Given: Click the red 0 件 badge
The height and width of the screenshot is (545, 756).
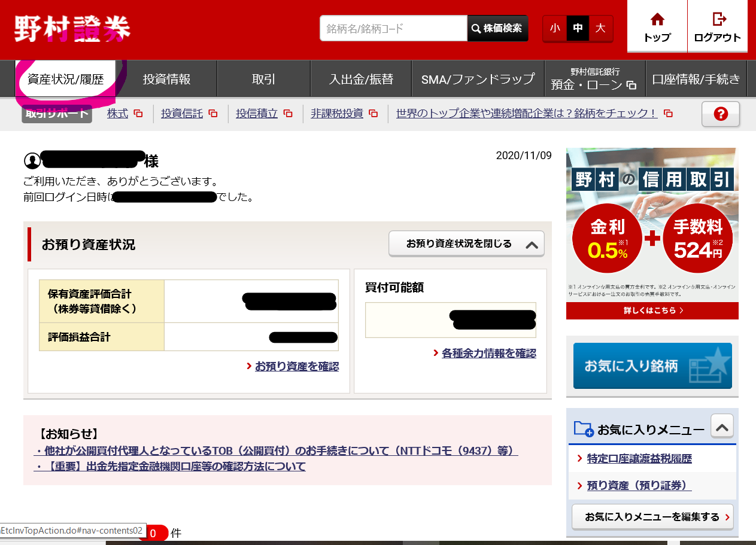Looking at the screenshot, I should (153, 532).
